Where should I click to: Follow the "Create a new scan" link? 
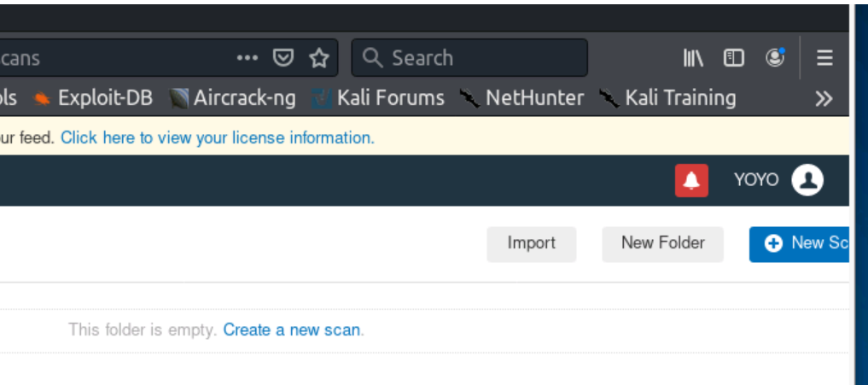point(292,330)
